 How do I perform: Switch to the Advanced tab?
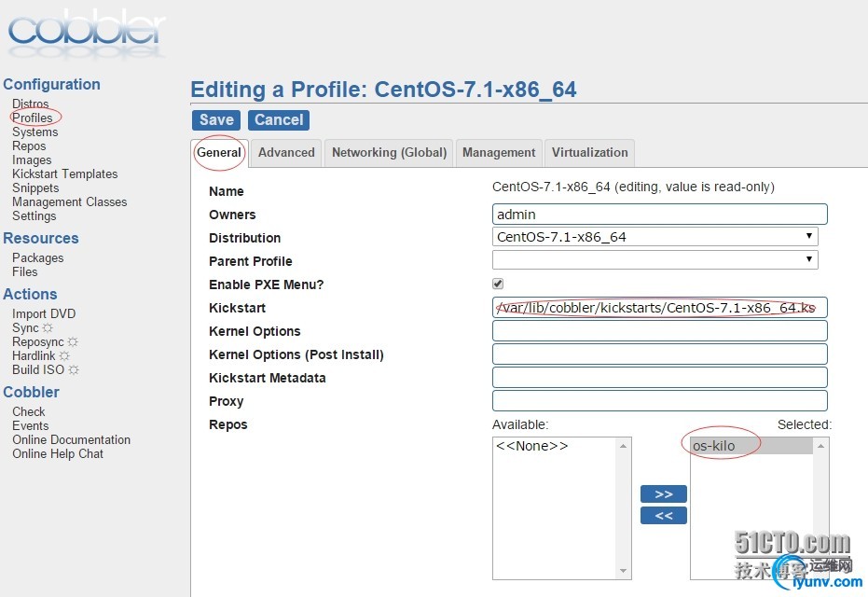(x=286, y=152)
